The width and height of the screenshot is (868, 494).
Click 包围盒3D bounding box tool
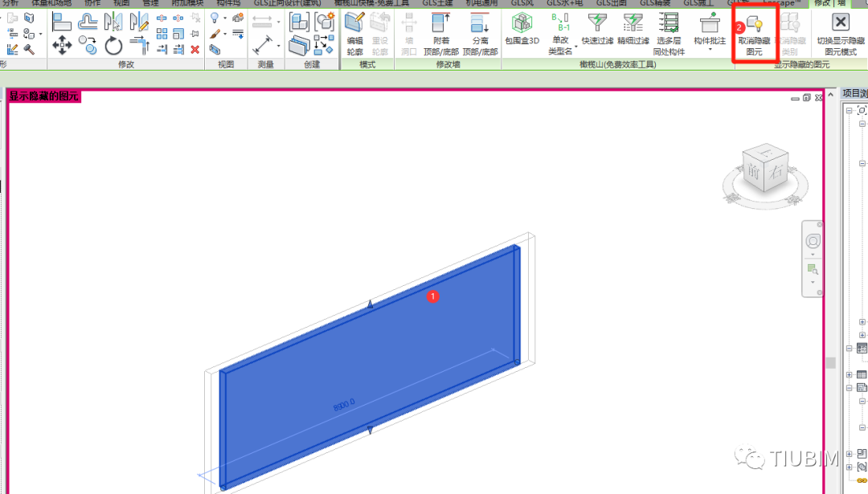(x=522, y=30)
